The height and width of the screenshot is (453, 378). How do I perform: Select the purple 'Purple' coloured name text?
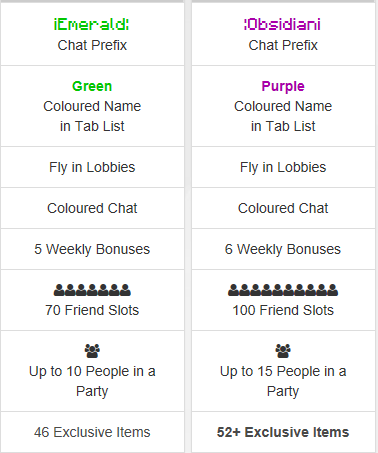click(x=283, y=87)
